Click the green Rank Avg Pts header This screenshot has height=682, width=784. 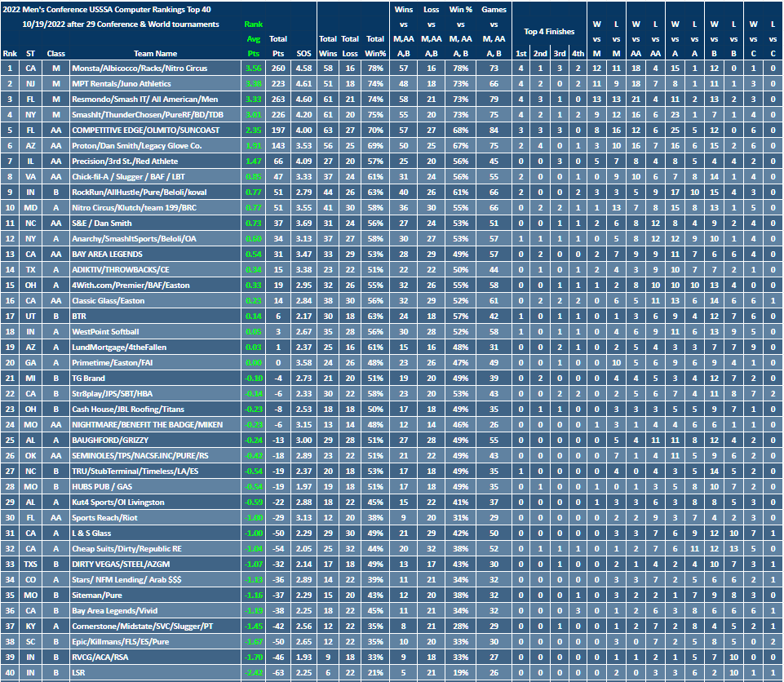[x=254, y=38]
